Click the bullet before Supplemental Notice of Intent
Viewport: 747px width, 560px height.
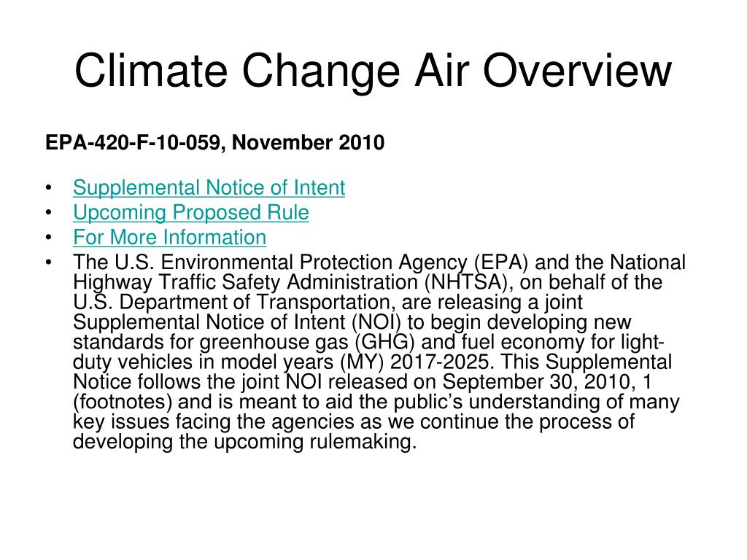click(49, 187)
